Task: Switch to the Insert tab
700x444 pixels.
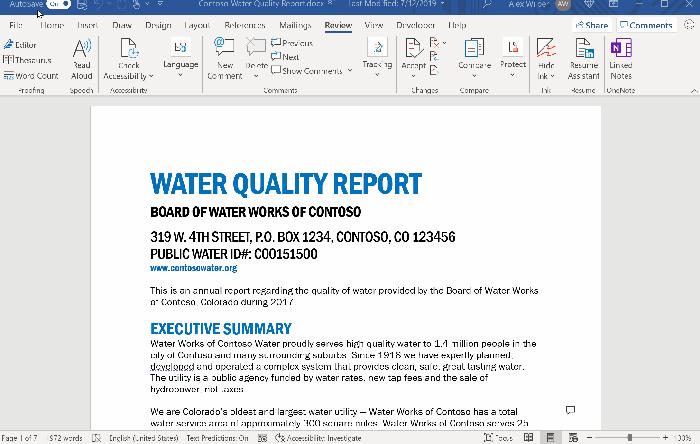Action: [x=87, y=25]
